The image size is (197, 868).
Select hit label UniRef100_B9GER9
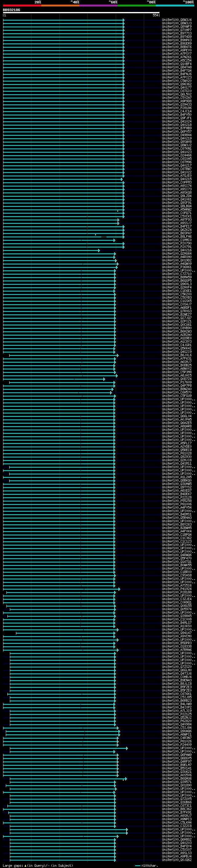click(x=177, y=43)
